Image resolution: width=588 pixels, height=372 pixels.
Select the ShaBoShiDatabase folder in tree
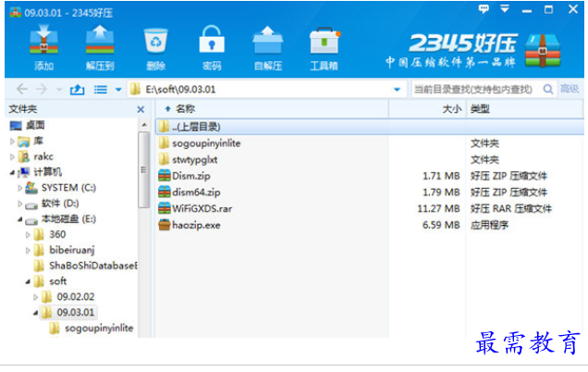(x=93, y=266)
